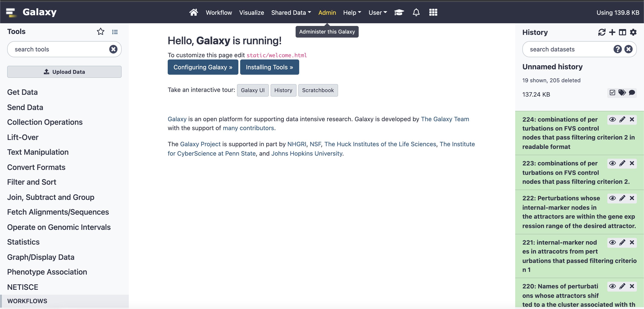This screenshot has width=644, height=309.
Task: Expand the Filter and Sort tool section
Action: [32, 182]
